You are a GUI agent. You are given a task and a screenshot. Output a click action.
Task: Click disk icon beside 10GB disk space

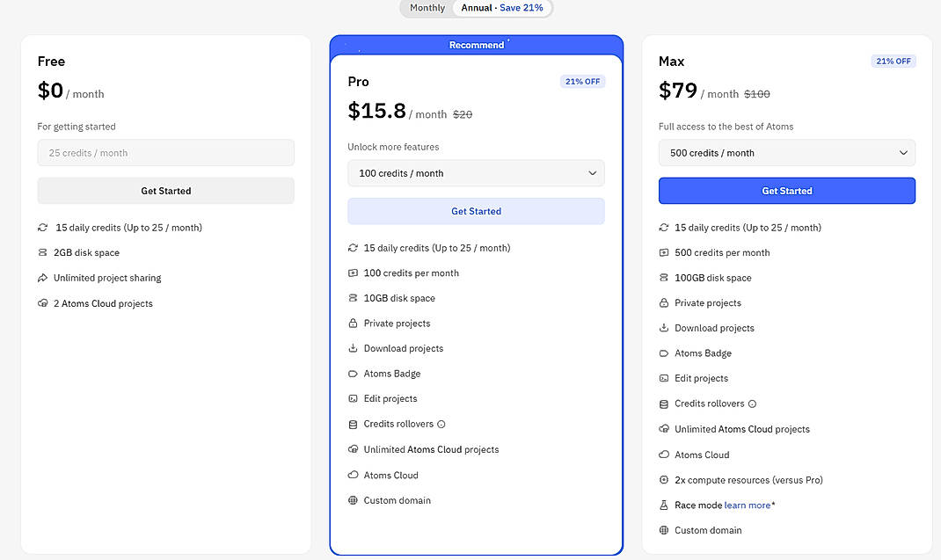pos(353,298)
